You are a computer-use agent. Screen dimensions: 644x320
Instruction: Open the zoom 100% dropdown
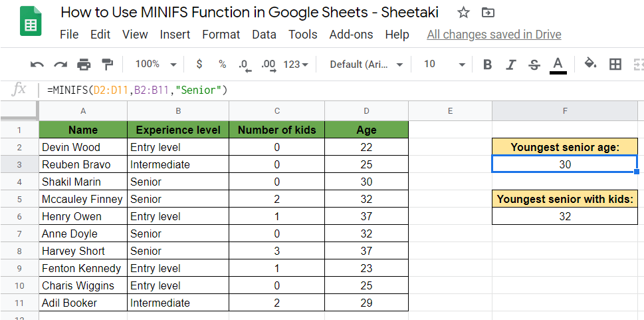[x=156, y=65]
